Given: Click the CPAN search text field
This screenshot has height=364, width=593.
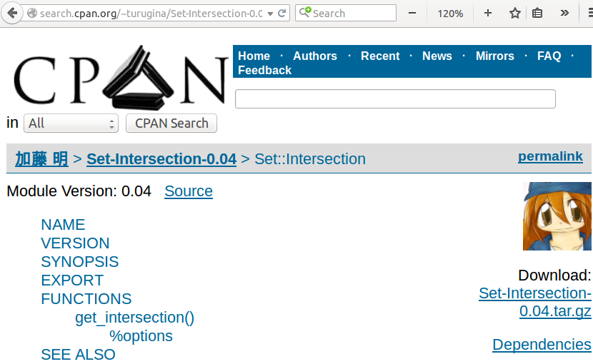Looking at the screenshot, I should pos(395,99).
